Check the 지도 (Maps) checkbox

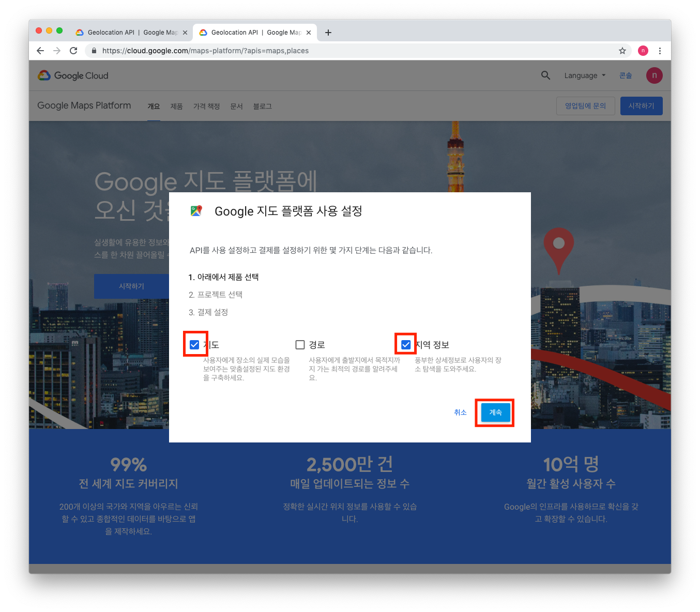point(194,345)
